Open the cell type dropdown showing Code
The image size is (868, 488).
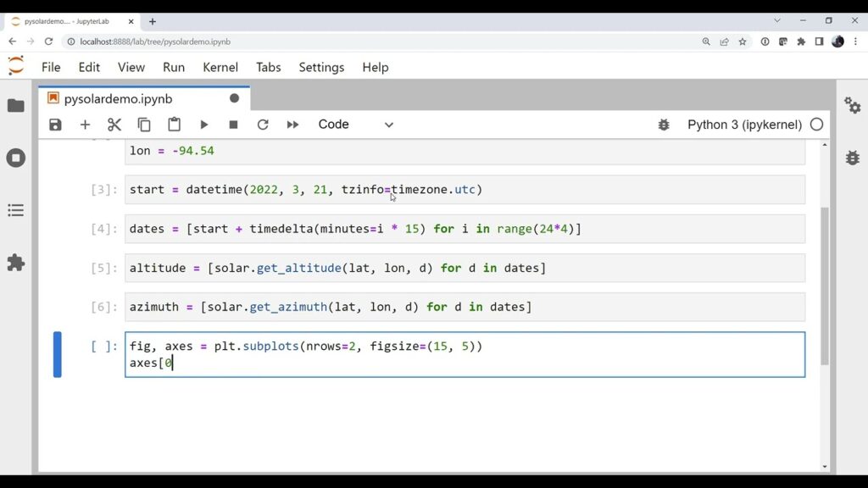tap(356, 124)
